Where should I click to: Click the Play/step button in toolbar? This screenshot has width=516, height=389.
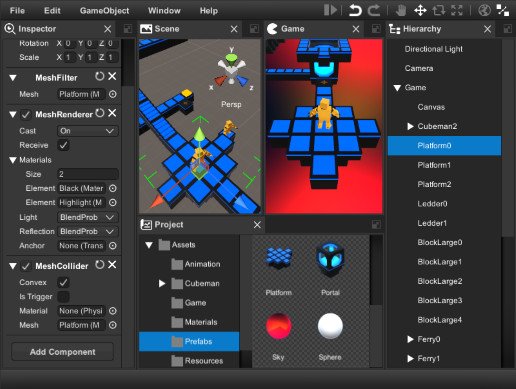(x=330, y=10)
